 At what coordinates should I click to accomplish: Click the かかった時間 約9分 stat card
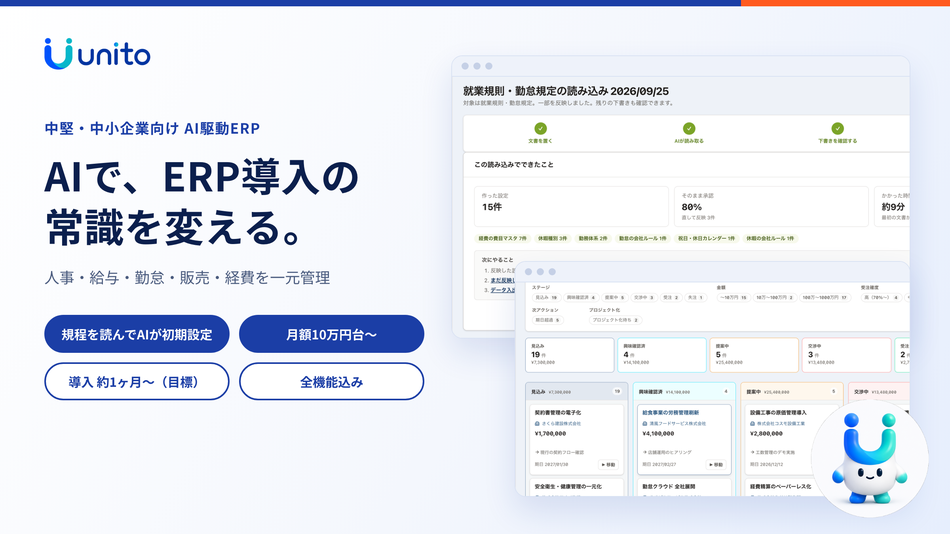pyautogui.click(x=892, y=207)
